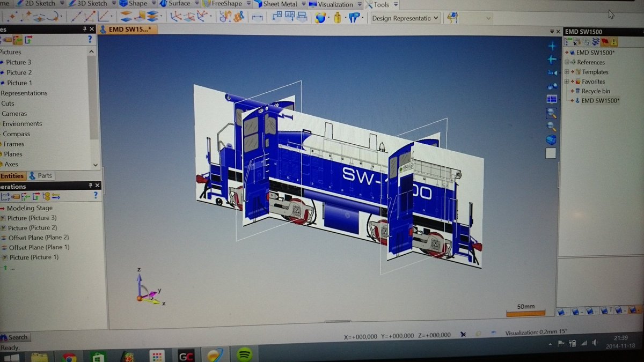Click the yellow cylinder icon in top toolbar

click(337, 18)
